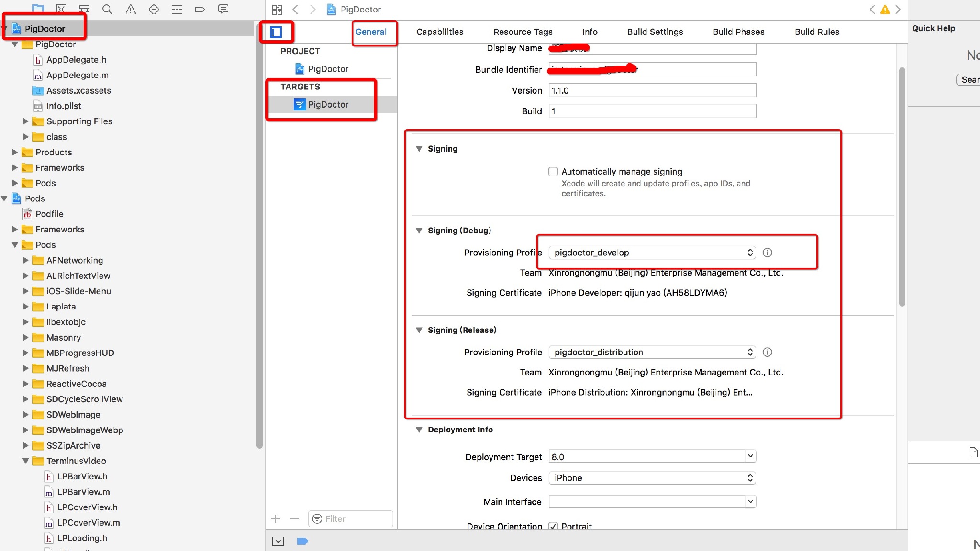This screenshot has height=551, width=980.
Task: Open AppDelegate.m in the navigator
Action: (77, 75)
